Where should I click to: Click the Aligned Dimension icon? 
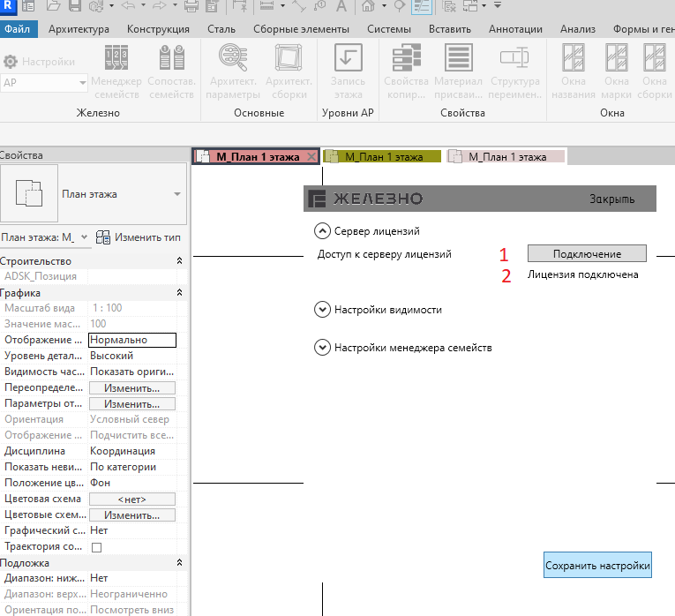tap(266, 5)
